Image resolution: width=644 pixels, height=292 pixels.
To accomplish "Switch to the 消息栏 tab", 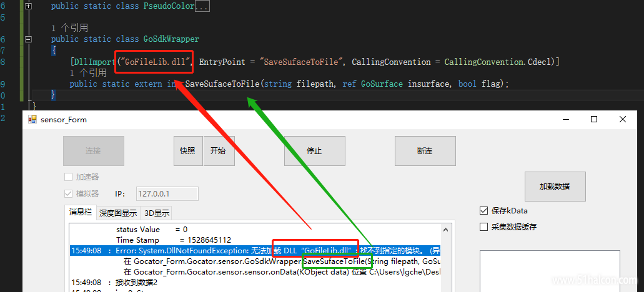I will point(81,212).
